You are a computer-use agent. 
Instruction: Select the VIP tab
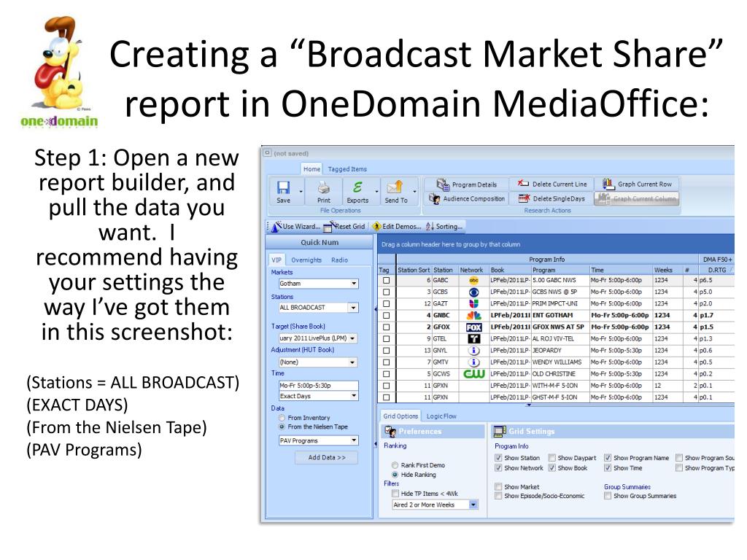[276, 260]
